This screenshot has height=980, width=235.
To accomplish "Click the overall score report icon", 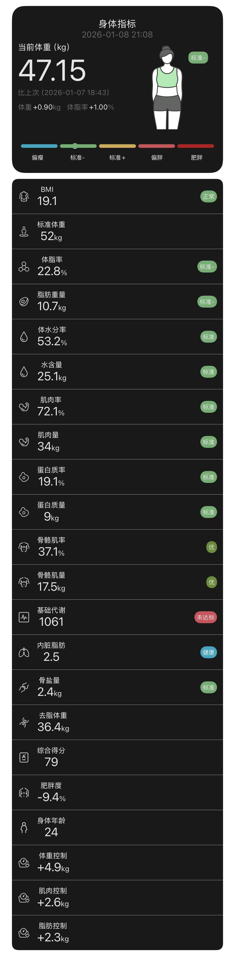I will point(24,757).
